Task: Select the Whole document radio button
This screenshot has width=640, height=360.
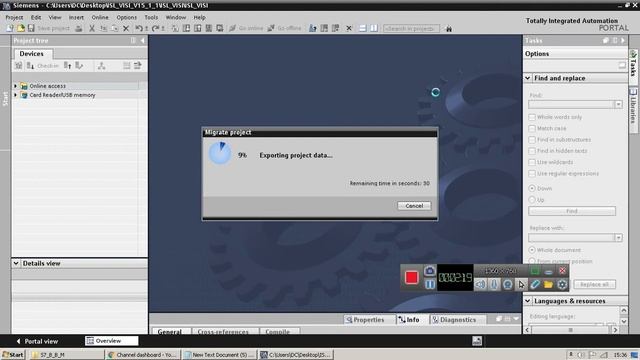Action: pyautogui.click(x=532, y=250)
